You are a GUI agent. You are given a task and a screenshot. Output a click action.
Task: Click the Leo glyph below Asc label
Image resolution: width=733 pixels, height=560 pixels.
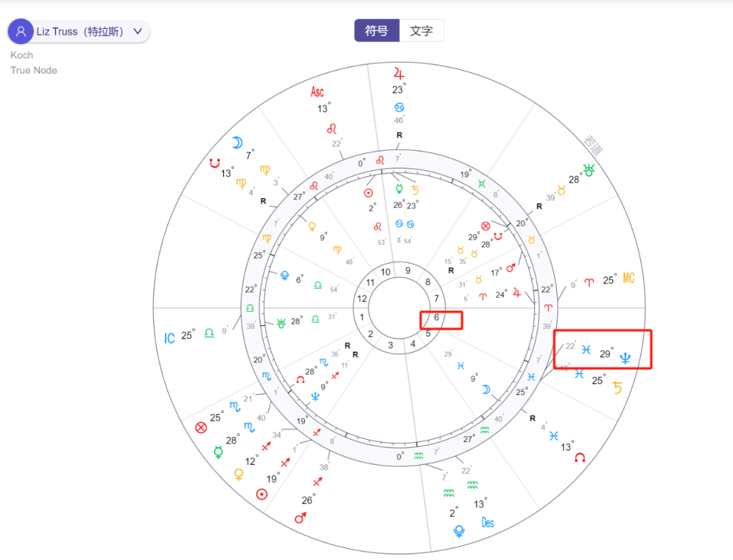coord(331,128)
